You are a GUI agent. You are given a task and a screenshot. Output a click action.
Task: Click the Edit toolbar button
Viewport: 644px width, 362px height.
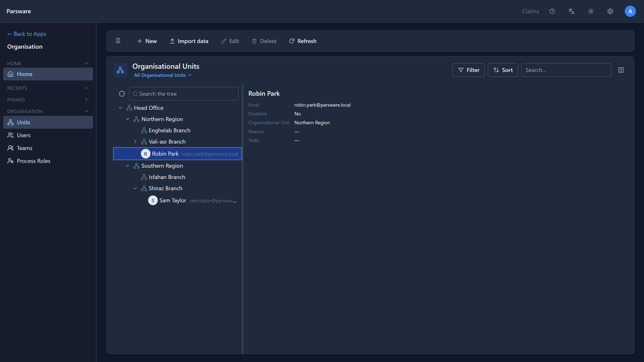230,41
